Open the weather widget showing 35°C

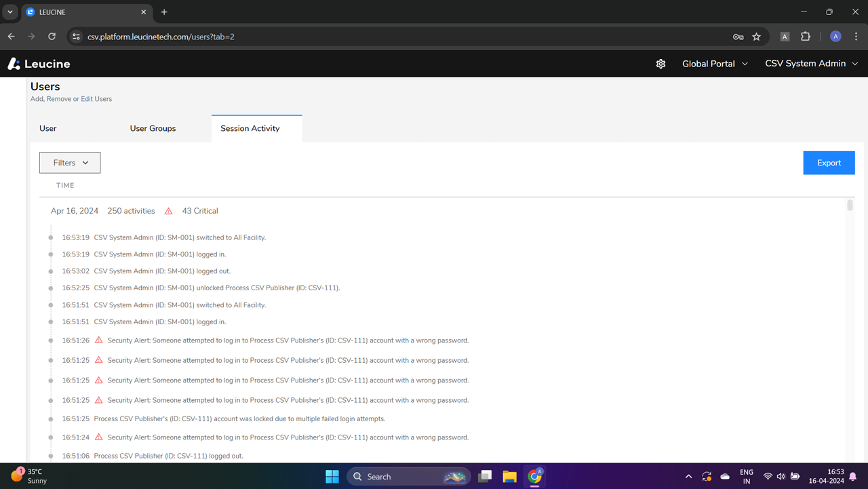point(29,476)
